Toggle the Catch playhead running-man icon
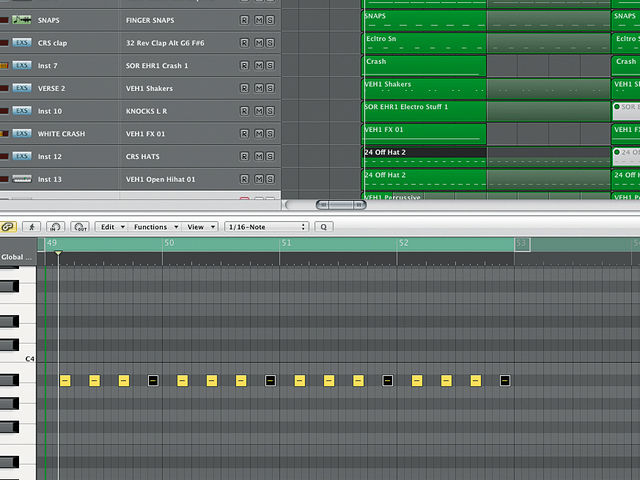This screenshot has width=640, height=480. point(31,227)
